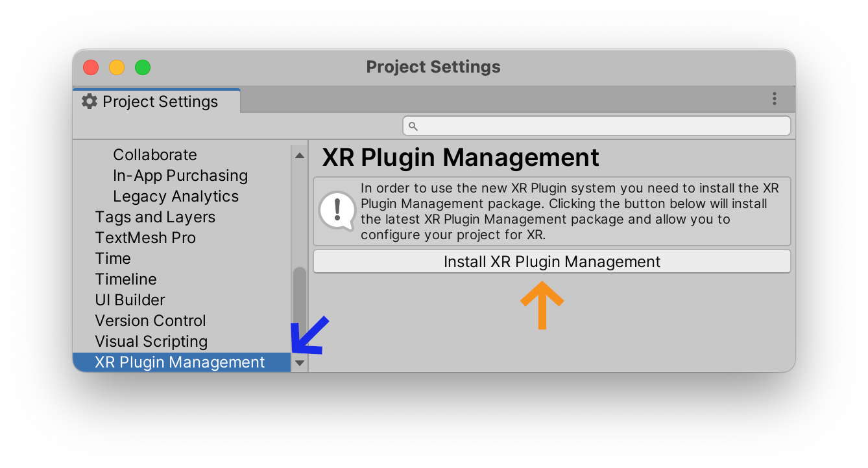Select Collaborate in the settings list
The width and height of the screenshot is (868, 468).
155,154
